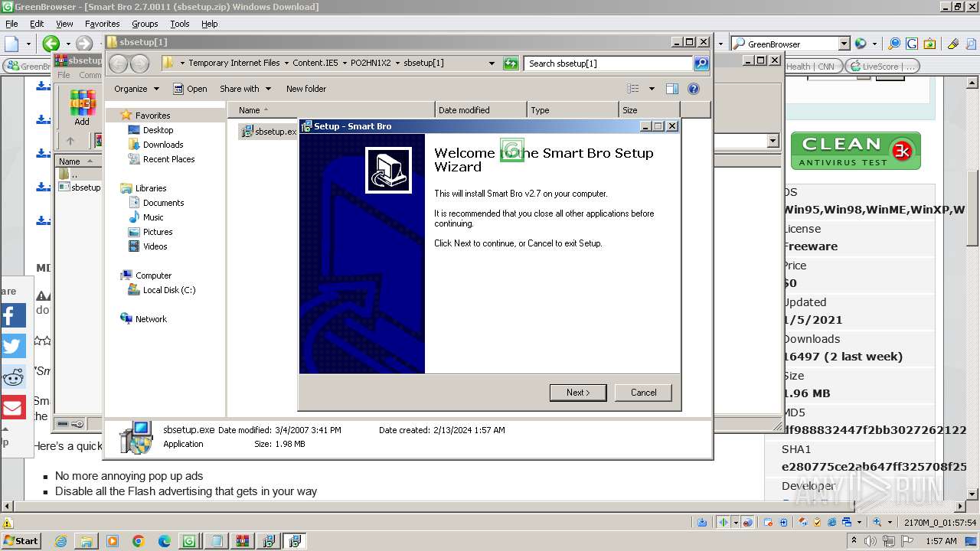The height and width of the screenshot is (551, 980).
Task: Open the Help menu in GreenBrowser
Action: click(x=209, y=24)
